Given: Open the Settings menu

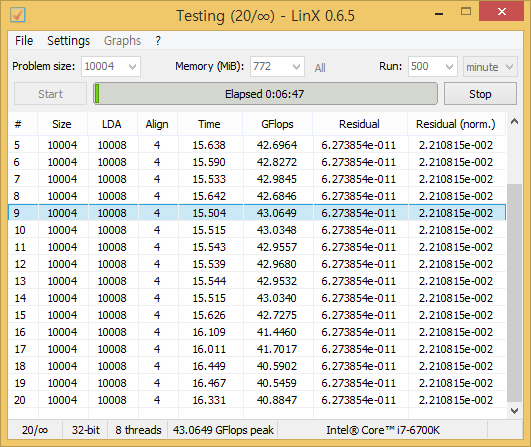Looking at the screenshot, I should (x=69, y=41).
